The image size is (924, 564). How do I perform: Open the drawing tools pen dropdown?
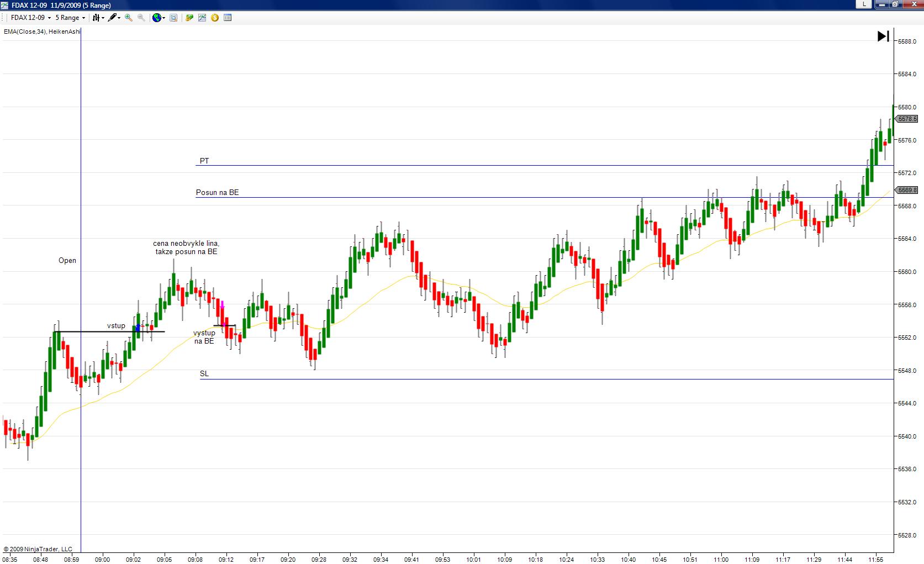click(x=114, y=18)
